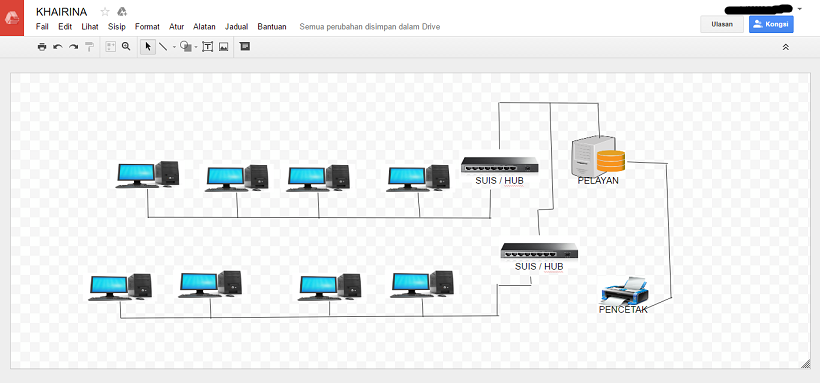Click the upper 'SUIS / HUB' label
The width and height of the screenshot is (820, 383).
point(499,181)
